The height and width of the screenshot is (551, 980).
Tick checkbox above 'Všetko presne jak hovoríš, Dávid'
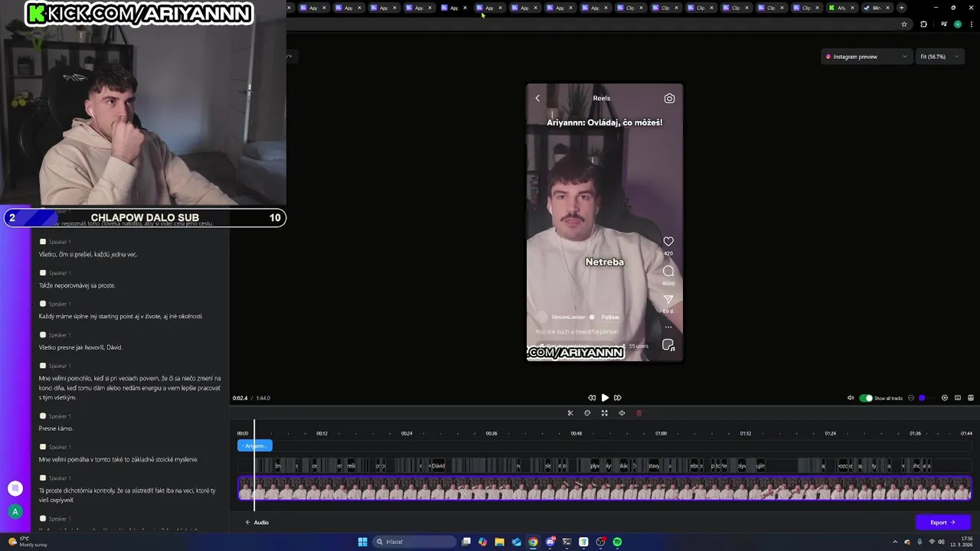(x=43, y=334)
